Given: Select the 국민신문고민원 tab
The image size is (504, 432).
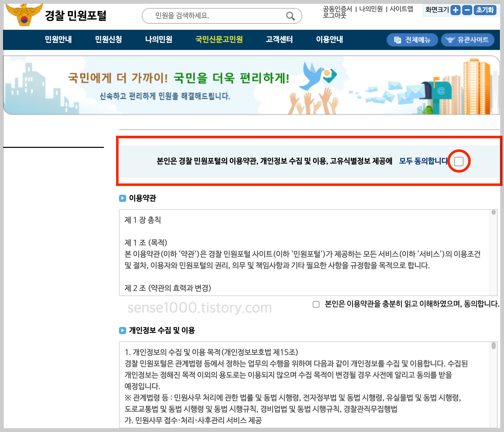Looking at the screenshot, I should [219, 40].
